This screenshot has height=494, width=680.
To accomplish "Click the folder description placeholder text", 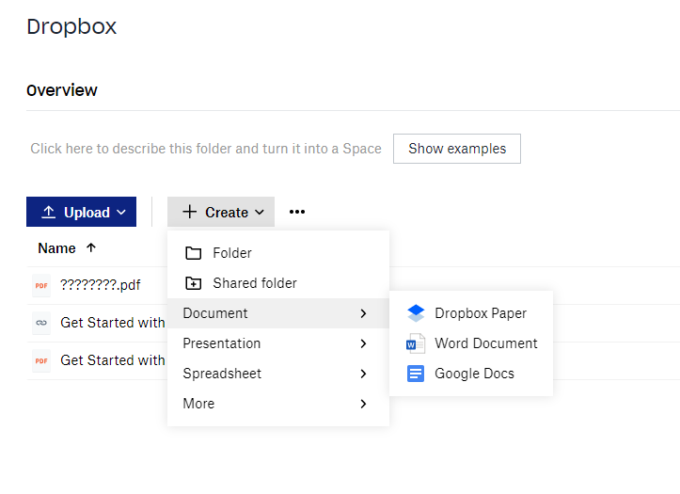I will (x=206, y=149).
